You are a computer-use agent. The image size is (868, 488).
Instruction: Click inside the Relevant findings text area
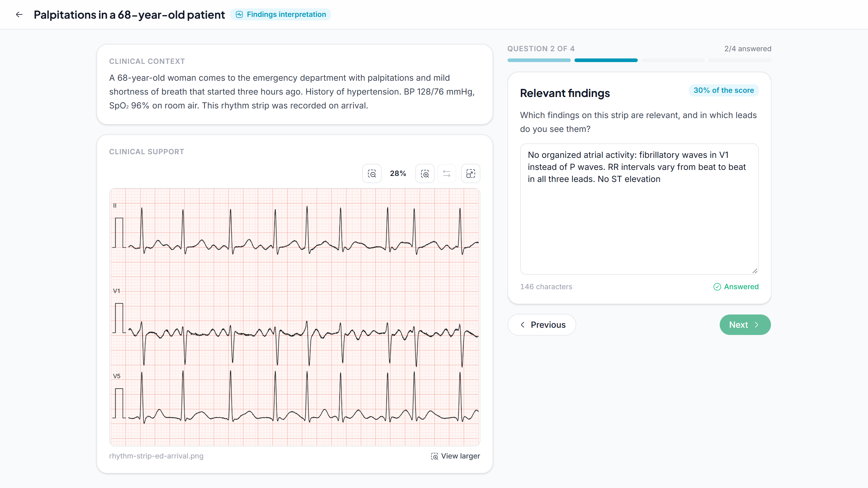pos(639,209)
